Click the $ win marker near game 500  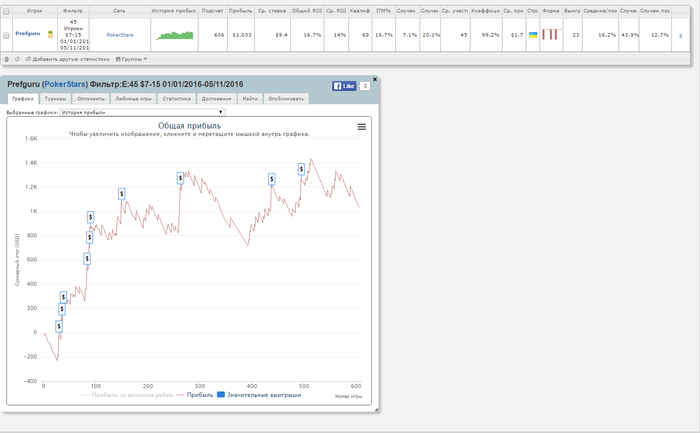tap(301, 169)
